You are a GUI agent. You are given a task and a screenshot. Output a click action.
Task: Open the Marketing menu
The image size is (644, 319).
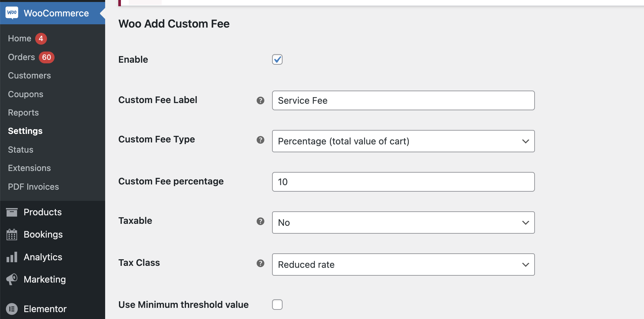pyautogui.click(x=45, y=279)
